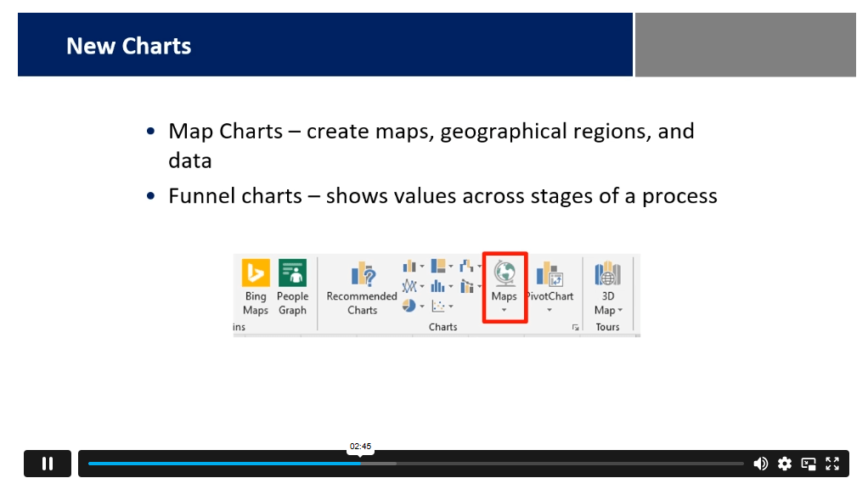Expand the line chart dropdown arrow
This screenshot has height=495, width=868.
422,286
